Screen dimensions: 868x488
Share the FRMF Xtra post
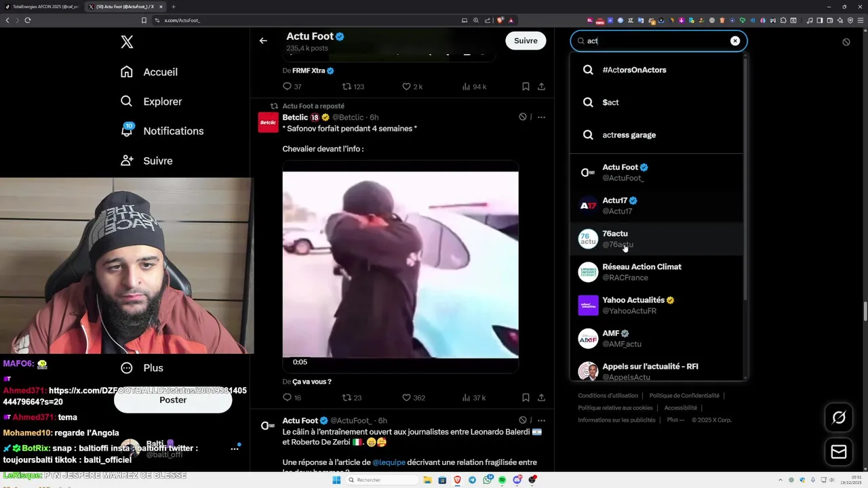(x=541, y=87)
